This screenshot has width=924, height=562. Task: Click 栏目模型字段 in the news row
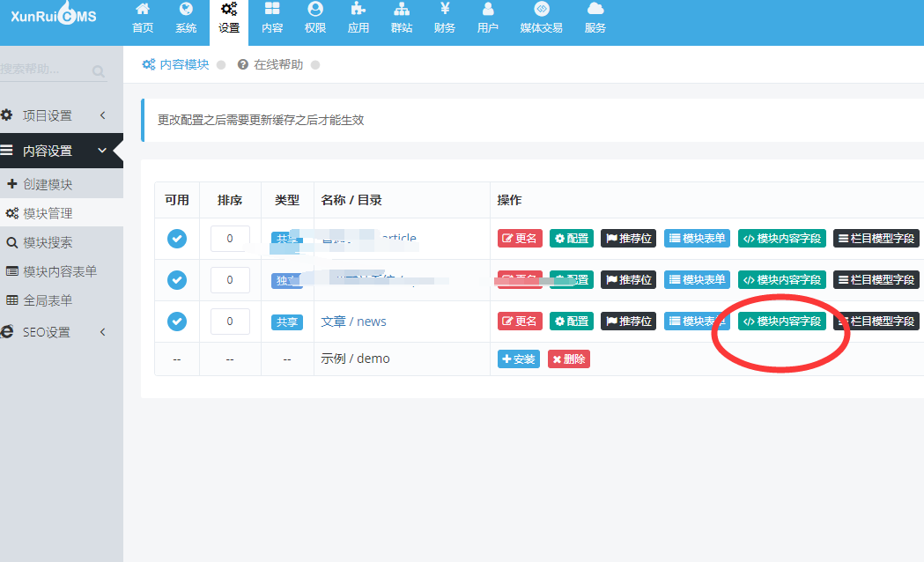[876, 321]
